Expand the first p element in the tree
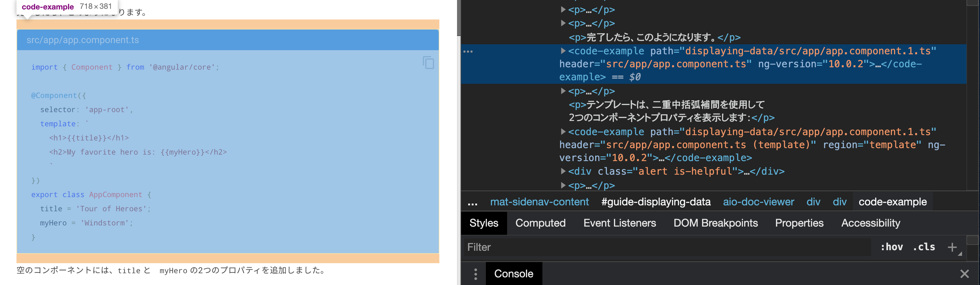980x285 pixels. pos(563,10)
